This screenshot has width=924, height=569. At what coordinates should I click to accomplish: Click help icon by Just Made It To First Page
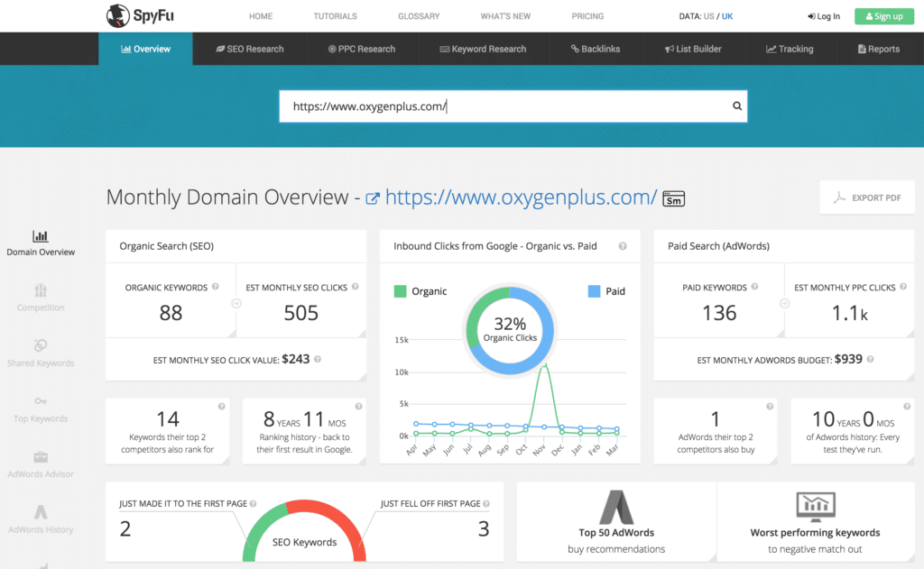click(253, 503)
